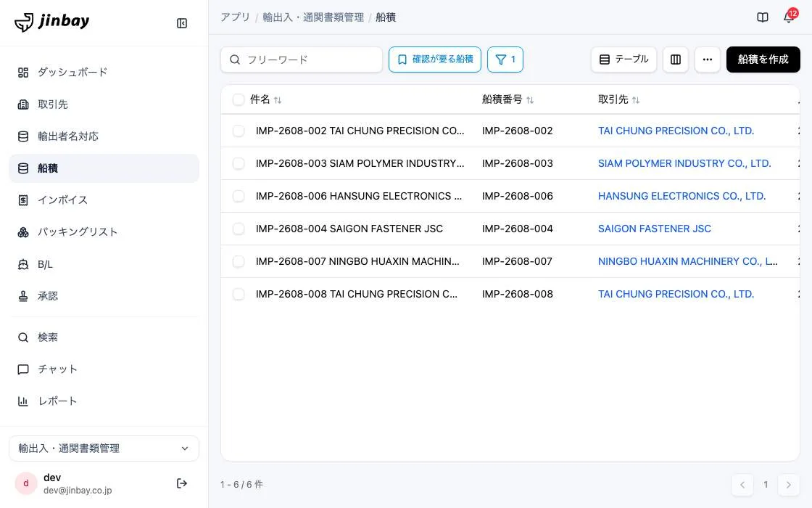Check the IMP-2608-002 row checkbox
Image resolution: width=812 pixels, height=508 pixels.
click(x=239, y=131)
